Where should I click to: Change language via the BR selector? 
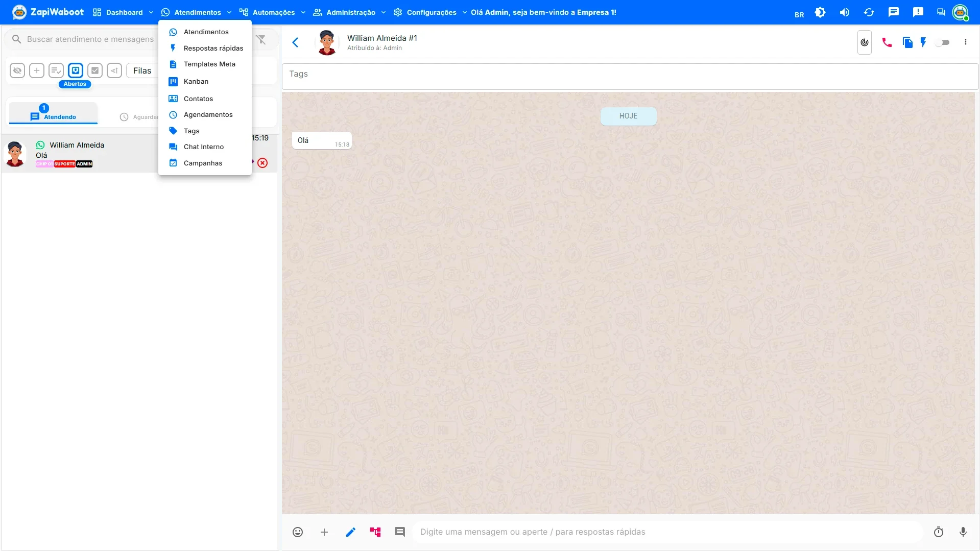click(x=799, y=15)
